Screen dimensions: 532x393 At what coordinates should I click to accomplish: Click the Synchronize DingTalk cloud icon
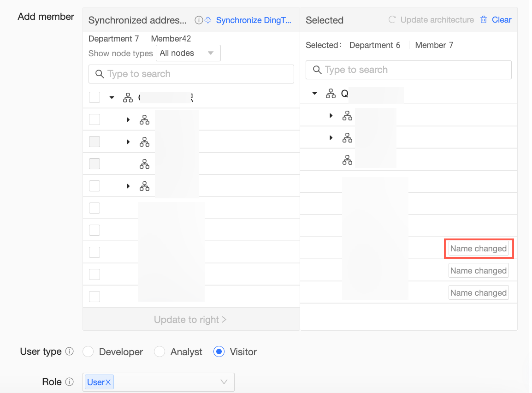pos(208,20)
